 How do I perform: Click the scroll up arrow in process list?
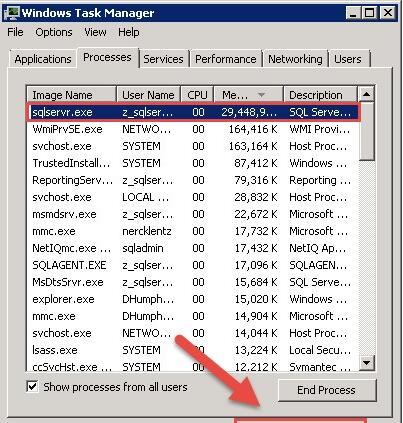point(366,94)
